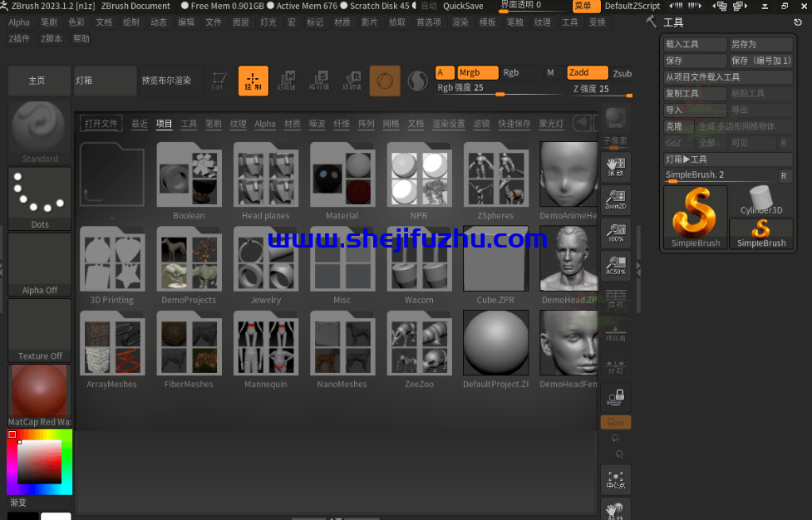The image size is (812, 520).
Task: Click the 主页 home button
Action: 39,81
